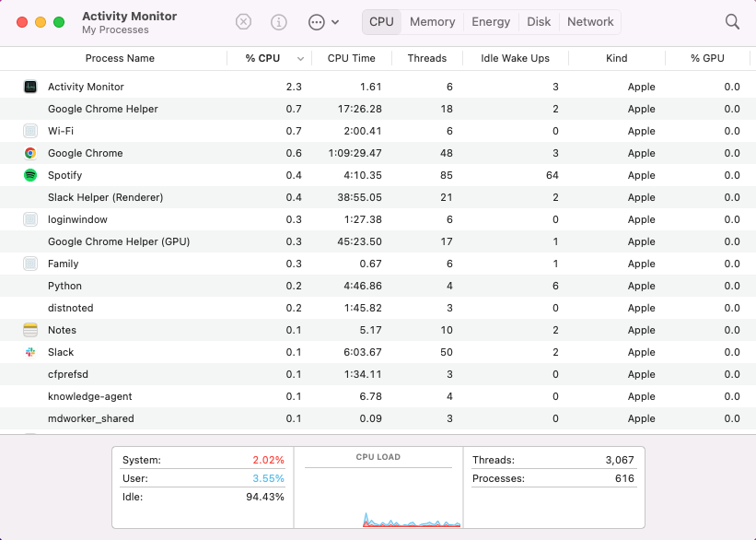Click the Slack icon in process list
This screenshot has width=756, height=540.
click(30, 352)
